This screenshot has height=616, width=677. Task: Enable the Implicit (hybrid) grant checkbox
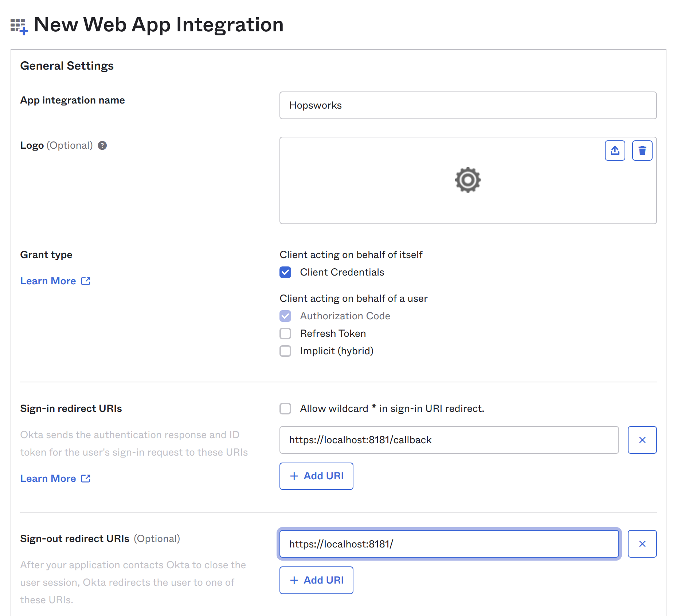coord(285,351)
